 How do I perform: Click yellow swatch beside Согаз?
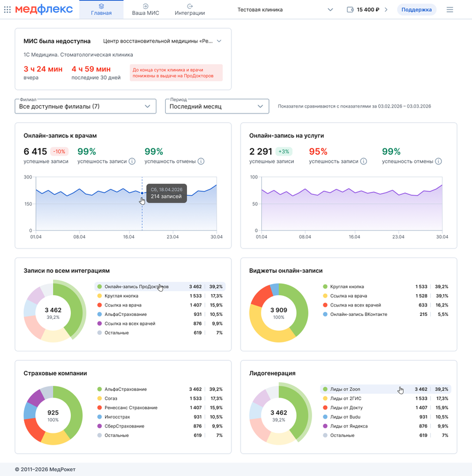point(100,398)
